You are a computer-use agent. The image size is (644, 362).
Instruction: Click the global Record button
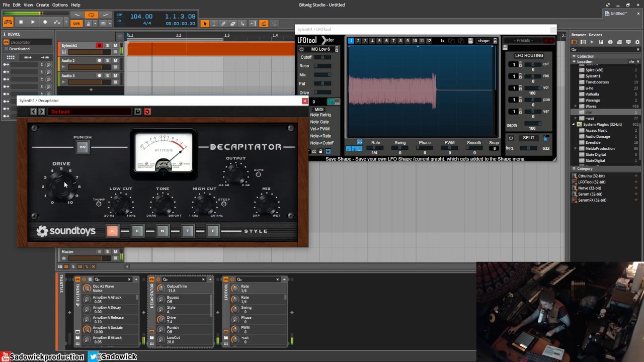45,22
